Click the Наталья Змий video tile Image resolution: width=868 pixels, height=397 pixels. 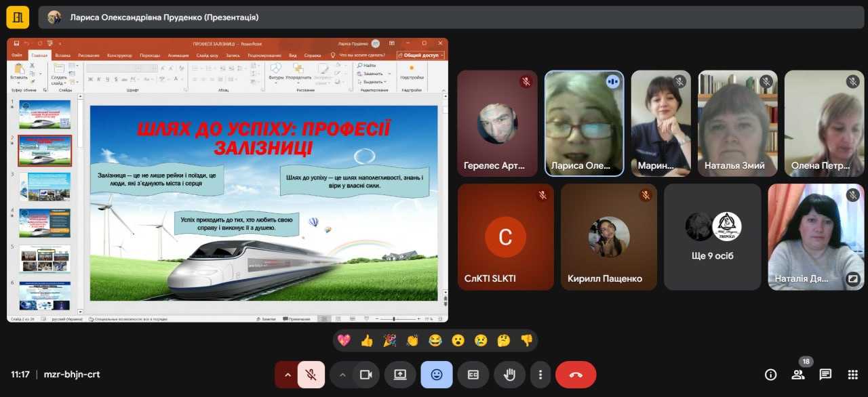(738, 123)
